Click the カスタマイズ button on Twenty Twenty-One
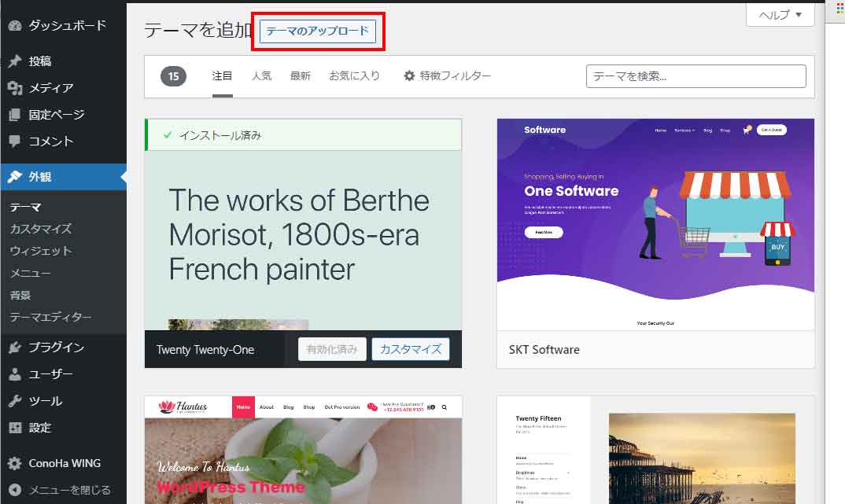845x504 pixels. [x=411, y=349]
